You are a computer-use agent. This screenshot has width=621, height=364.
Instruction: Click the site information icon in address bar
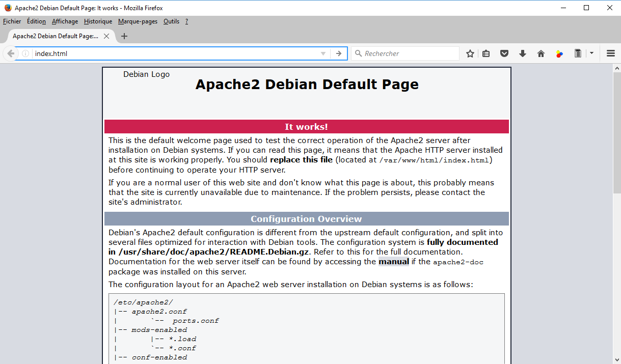coord(25,53)
